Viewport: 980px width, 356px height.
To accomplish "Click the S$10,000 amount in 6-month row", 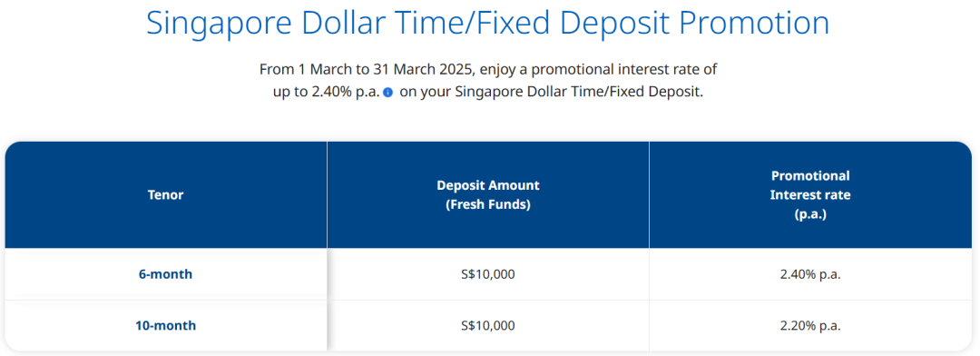I will coord(488,274).
